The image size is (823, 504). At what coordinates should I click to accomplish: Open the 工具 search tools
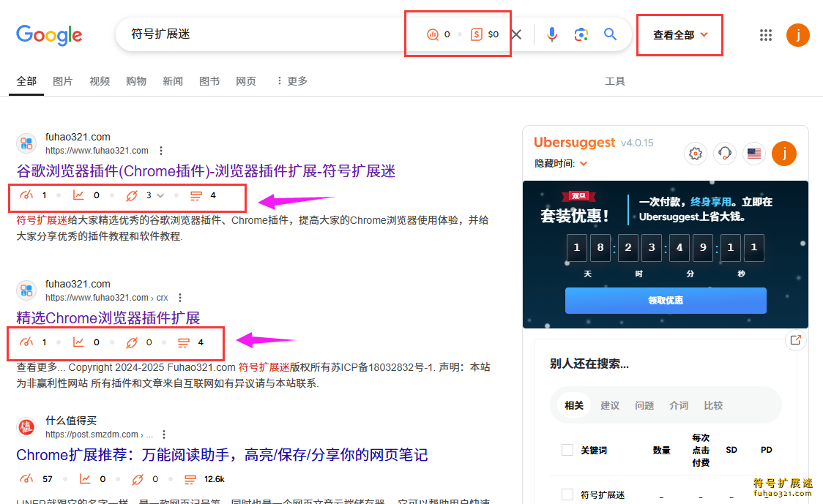point(615,81)
